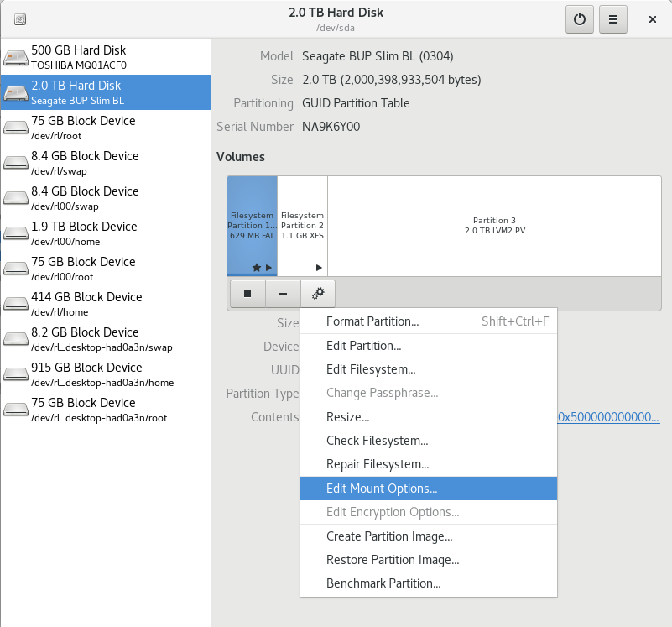Viewport: 672px width, 627px height.
Task: Select the 2.0 TB Hard Disk drive icon
Action: [16, 92]
